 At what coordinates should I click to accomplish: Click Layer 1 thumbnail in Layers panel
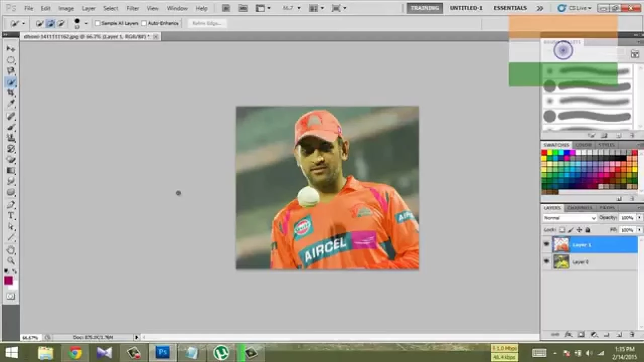click(561, 244)
